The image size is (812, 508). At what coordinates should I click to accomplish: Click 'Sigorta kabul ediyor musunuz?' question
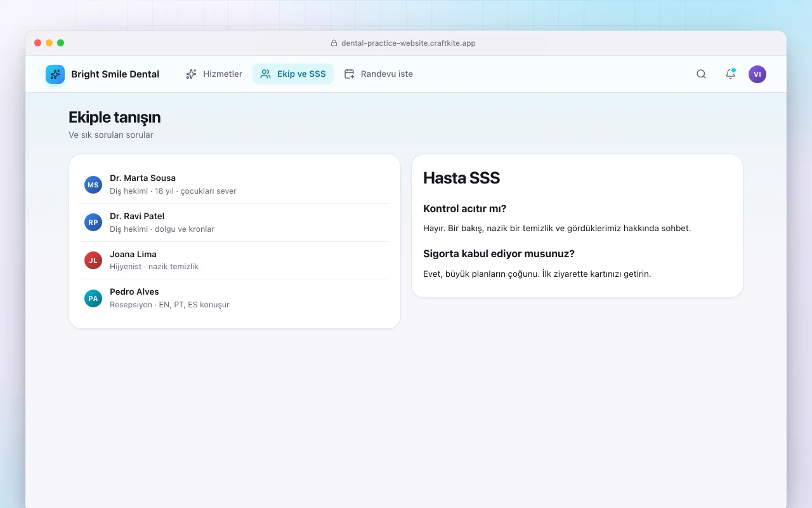pos(499,254)
